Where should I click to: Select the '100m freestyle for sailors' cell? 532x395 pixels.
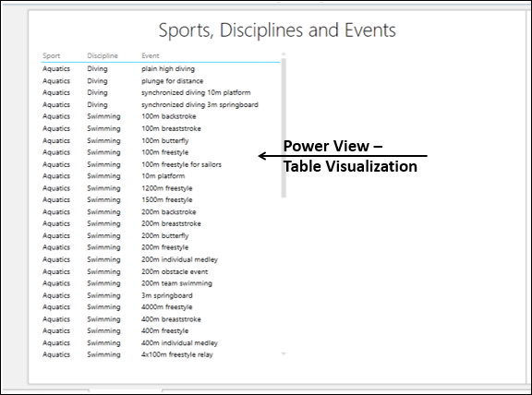[x=181, y=164]
